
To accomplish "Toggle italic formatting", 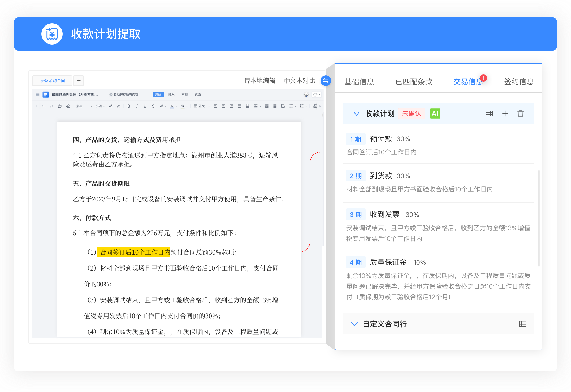I will [x=137, y=106].
